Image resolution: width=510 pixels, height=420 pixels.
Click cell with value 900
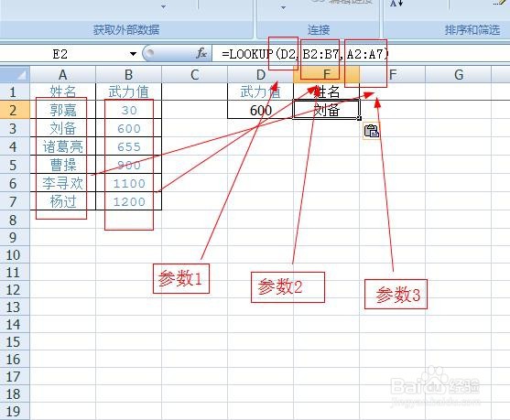tap(129, 165)
